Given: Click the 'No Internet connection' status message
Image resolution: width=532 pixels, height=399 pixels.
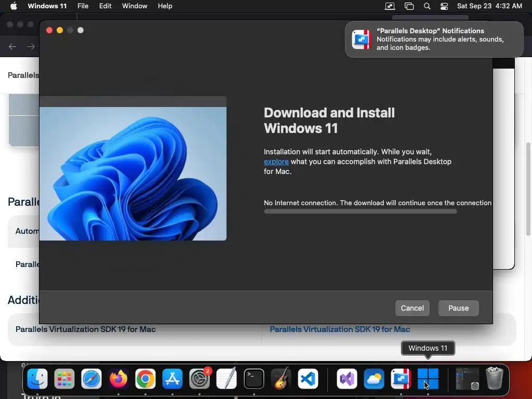Looking at the screenshot, I should tap(378, 203).
